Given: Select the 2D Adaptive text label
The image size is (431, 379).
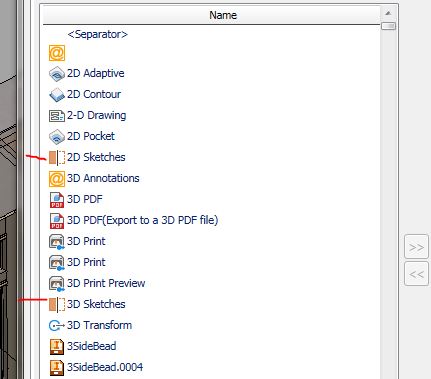Looking at the screenshot, I should click(x=95, y=73).
